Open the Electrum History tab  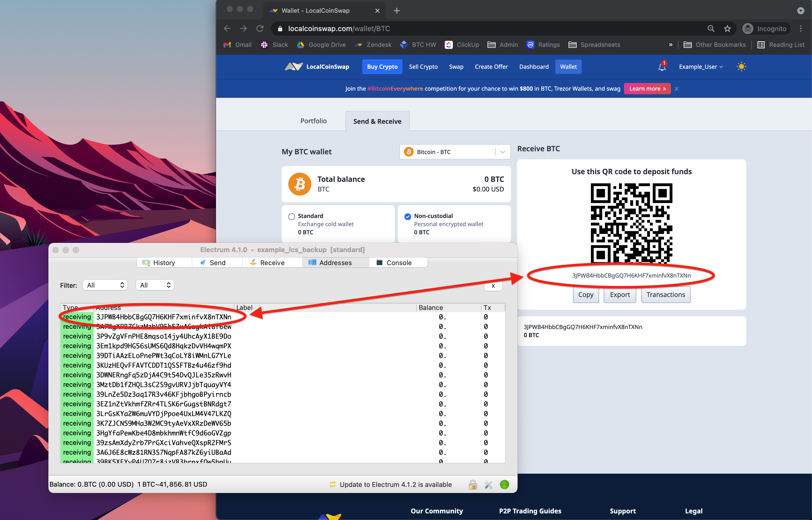point(165,263)
